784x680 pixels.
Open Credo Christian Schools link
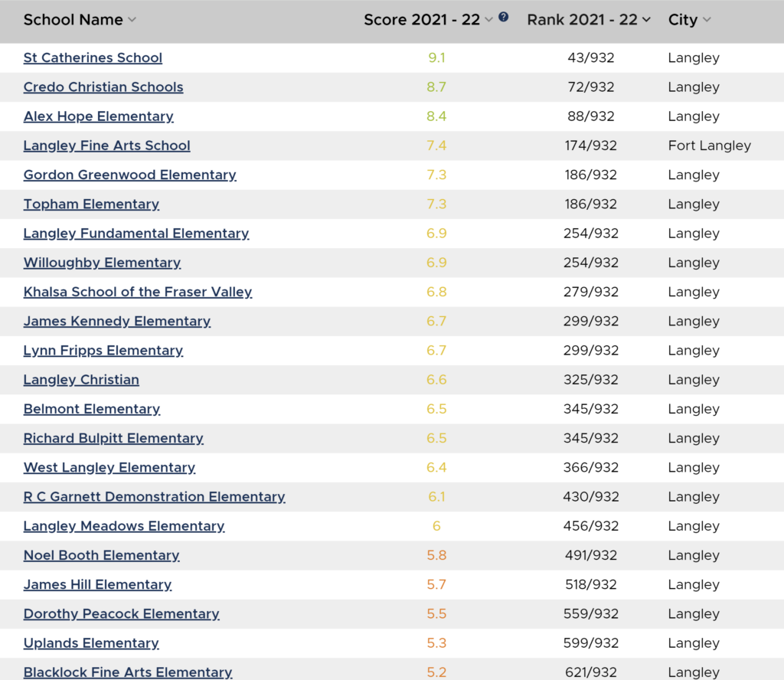coord(103,87)
